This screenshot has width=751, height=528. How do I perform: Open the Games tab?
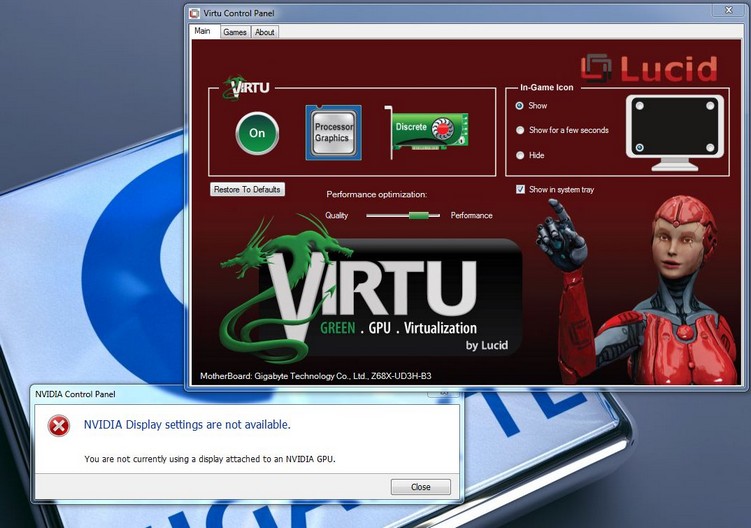coord(235,32)
